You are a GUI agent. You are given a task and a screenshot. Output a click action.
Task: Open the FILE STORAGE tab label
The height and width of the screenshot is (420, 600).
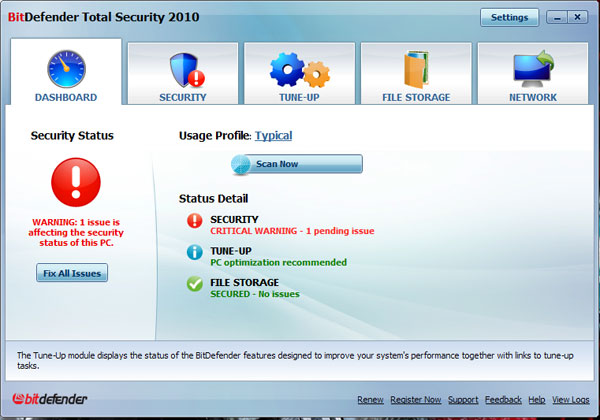(416, 98)
